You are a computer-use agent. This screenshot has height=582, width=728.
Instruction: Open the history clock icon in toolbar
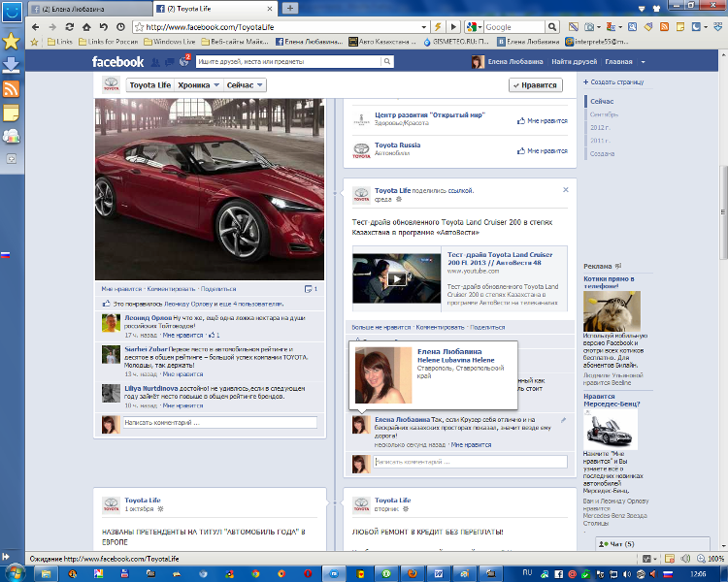click(x=120, y=27)
